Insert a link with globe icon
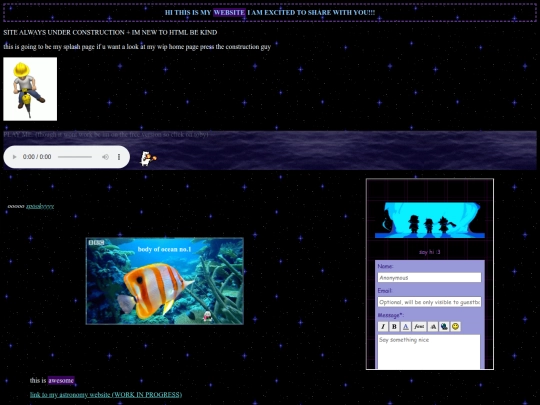Viewport: 540px width, 405px height. (444, 326)
